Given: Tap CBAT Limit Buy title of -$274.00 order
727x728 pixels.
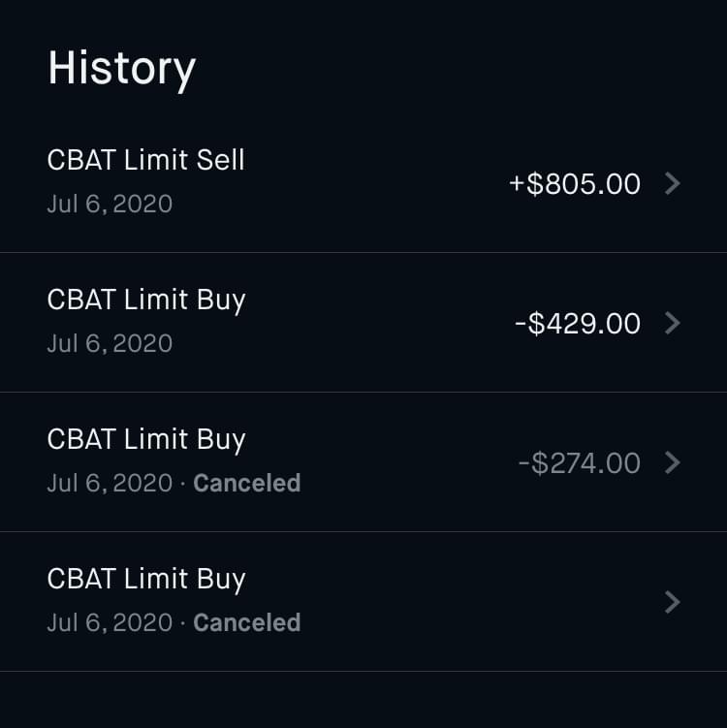Looking at the screenshot, I should pos(146,439).
